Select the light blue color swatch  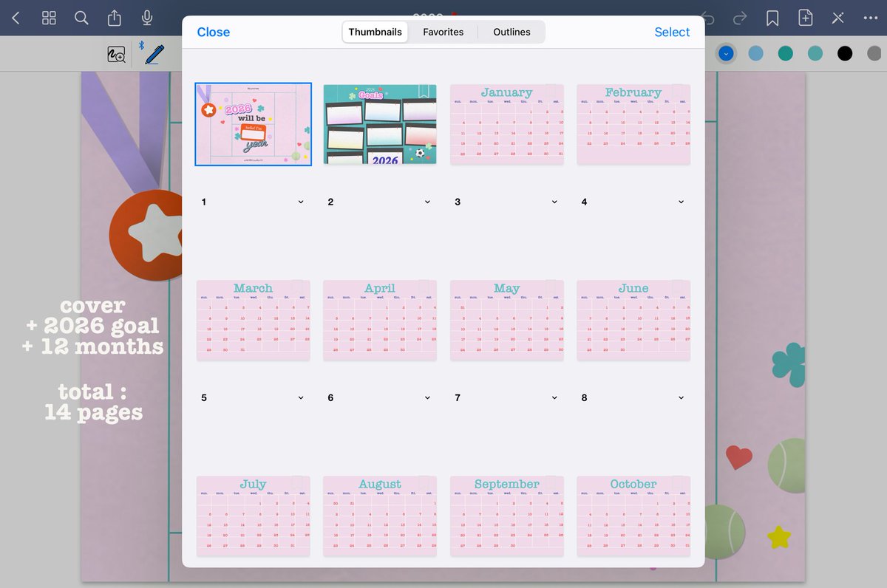[755, 53]
